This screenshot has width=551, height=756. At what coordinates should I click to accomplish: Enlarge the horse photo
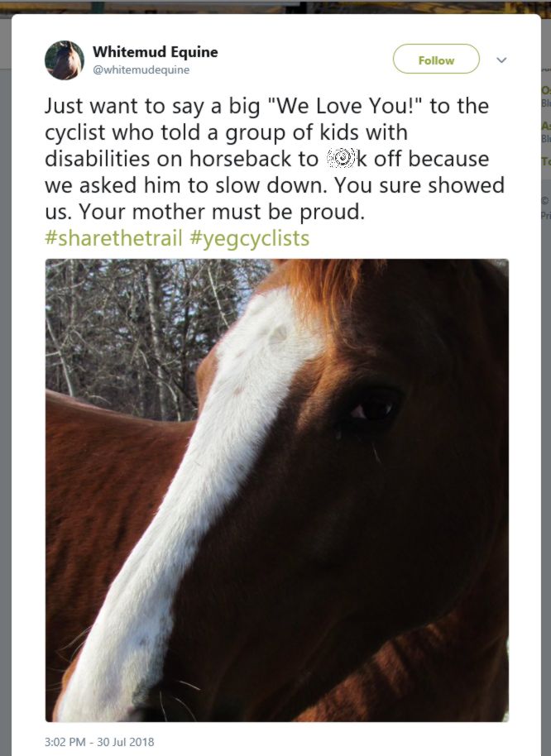pyautogui.click(x=276, y=488)
